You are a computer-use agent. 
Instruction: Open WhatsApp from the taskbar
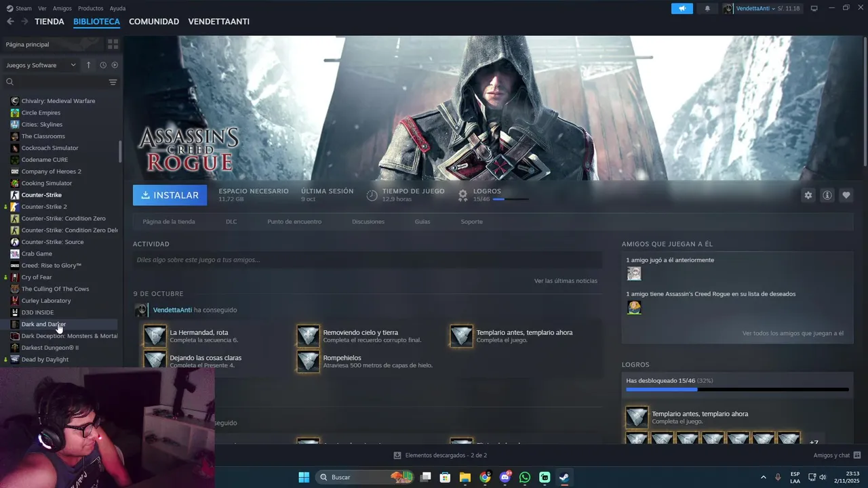pos(525,477)
